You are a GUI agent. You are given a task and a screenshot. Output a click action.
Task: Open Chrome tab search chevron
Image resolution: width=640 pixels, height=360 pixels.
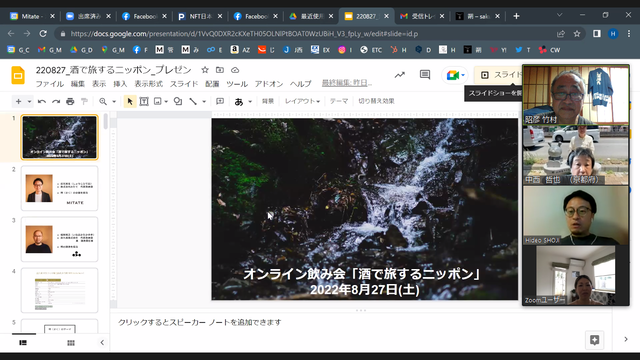[559, 15]
